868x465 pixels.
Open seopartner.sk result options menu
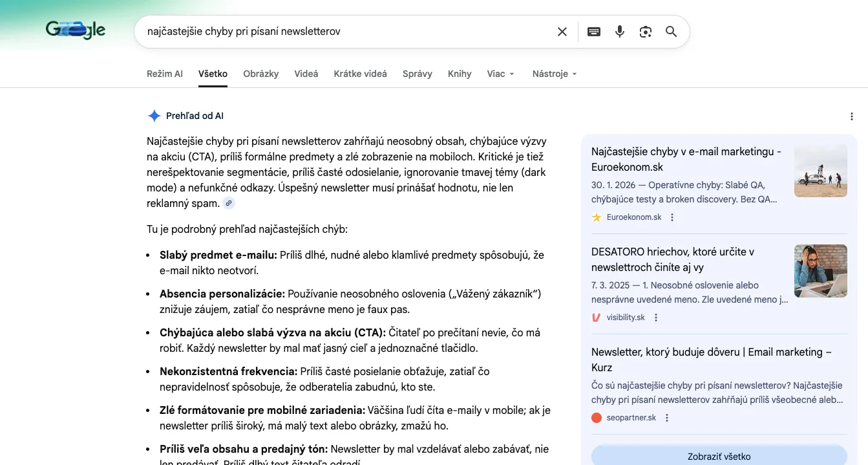click(667, 418)
